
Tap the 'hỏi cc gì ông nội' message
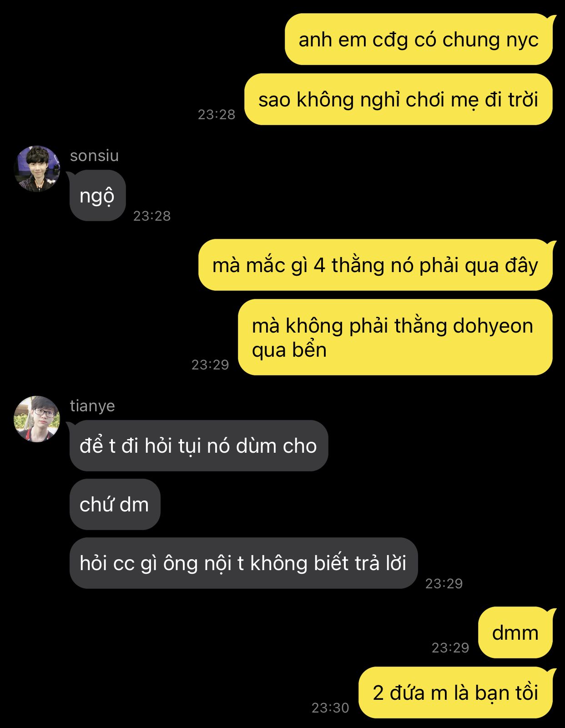click(243, 563)
